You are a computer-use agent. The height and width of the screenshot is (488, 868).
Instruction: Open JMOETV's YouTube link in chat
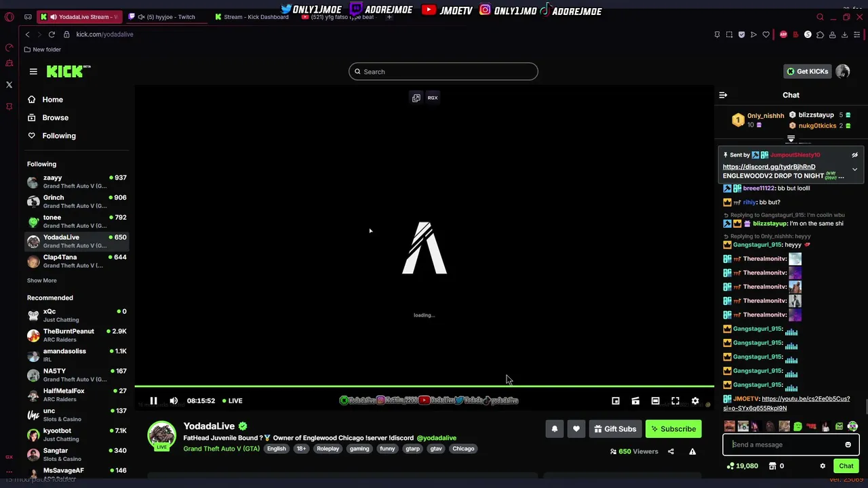click(787, 403)
